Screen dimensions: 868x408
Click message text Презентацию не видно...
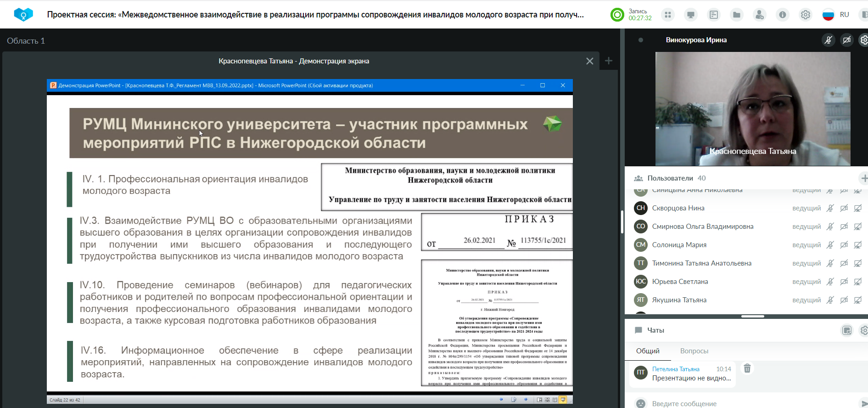692,378
